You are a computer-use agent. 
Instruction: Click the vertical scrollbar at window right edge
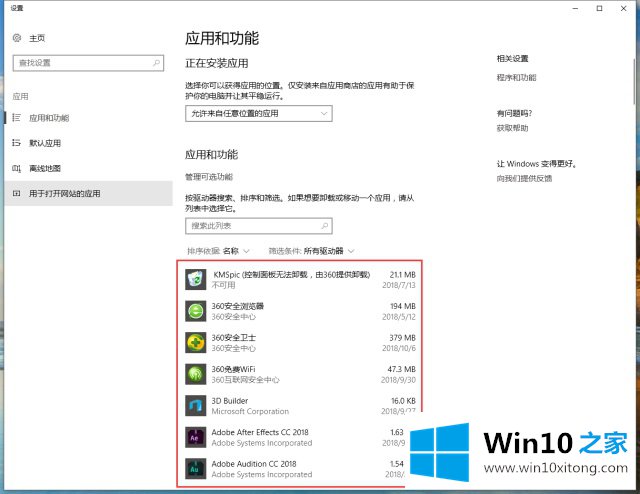(634, 82)
